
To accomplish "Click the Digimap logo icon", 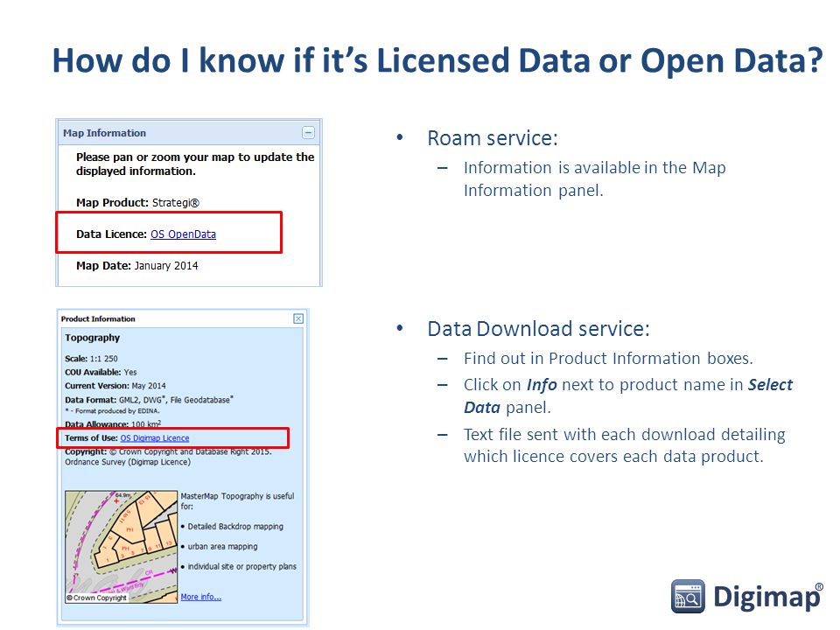I will (688, 596).
